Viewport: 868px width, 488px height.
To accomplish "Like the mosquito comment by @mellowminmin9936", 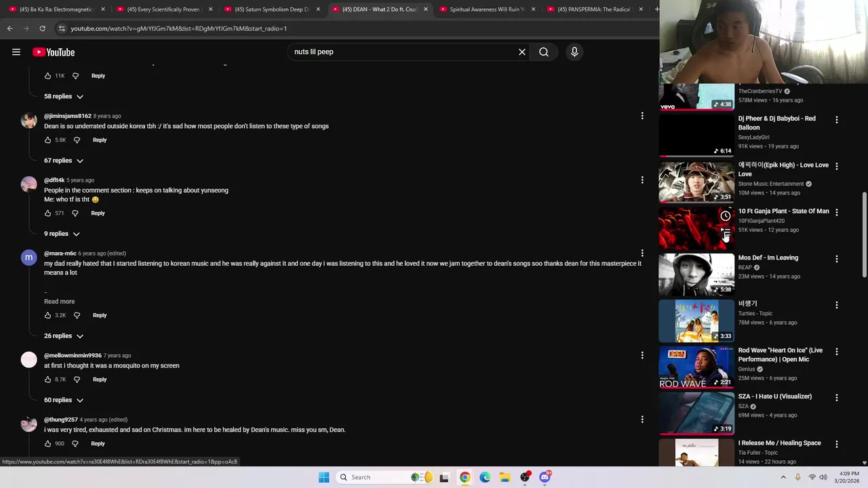I will pyautogui.click(x=47, y=380).
